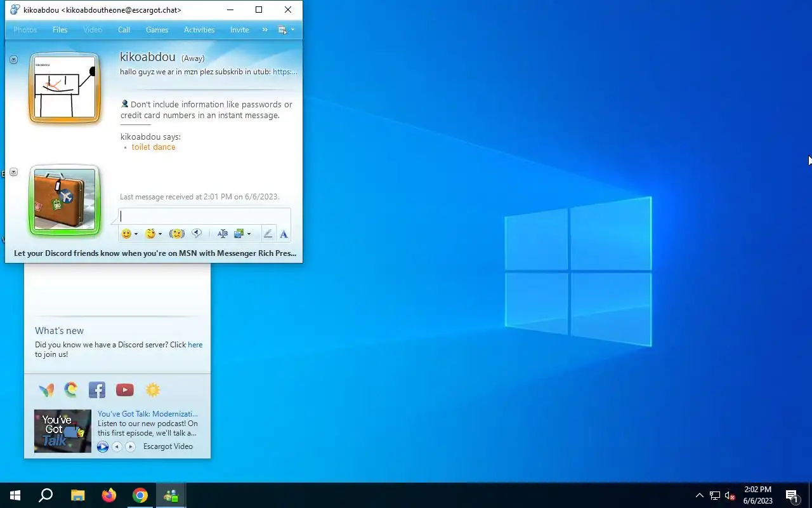
Task: Click the kikoabdou contact name heading
Action: pyautogui.click(x=148, y=57)
